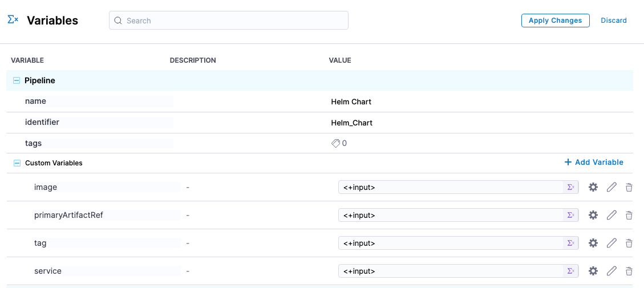Delete the tag variable
644x288 pixels.
(x=629, y=244)
